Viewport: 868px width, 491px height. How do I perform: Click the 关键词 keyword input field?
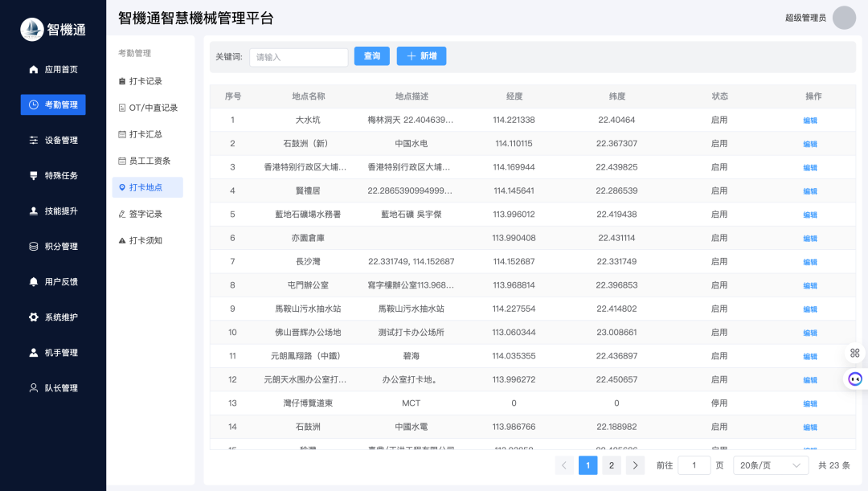(x=298, y=57)
